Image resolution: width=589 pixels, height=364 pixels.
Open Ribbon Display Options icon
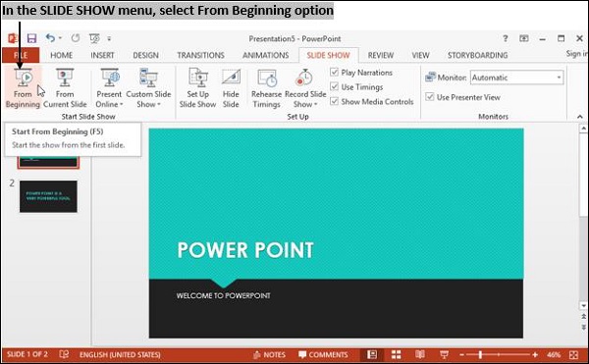[524, 38]
